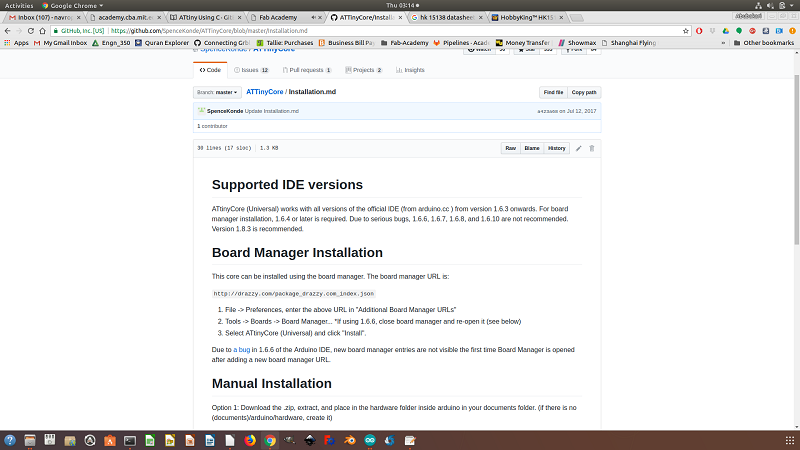
Task: Open the green Hangouts extension icon
Action: pyautogui.click(x=739, y=31)
